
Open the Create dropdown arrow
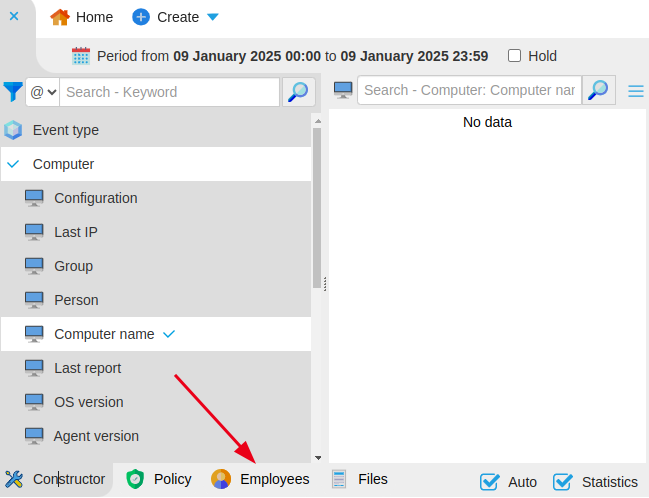coord(212,17)
